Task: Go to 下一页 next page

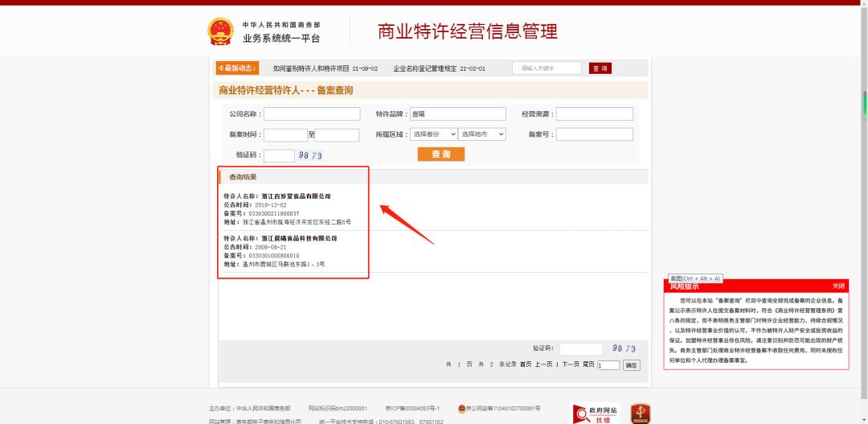Action: pyautogui.click(x=571, y=364)
